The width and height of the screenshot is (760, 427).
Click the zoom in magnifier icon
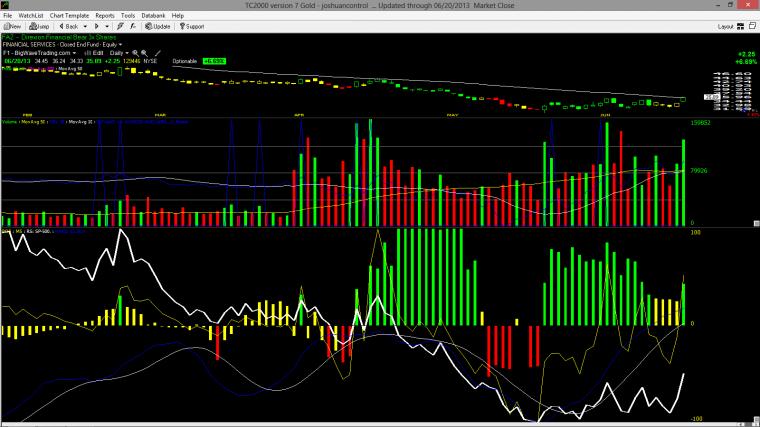135,53
